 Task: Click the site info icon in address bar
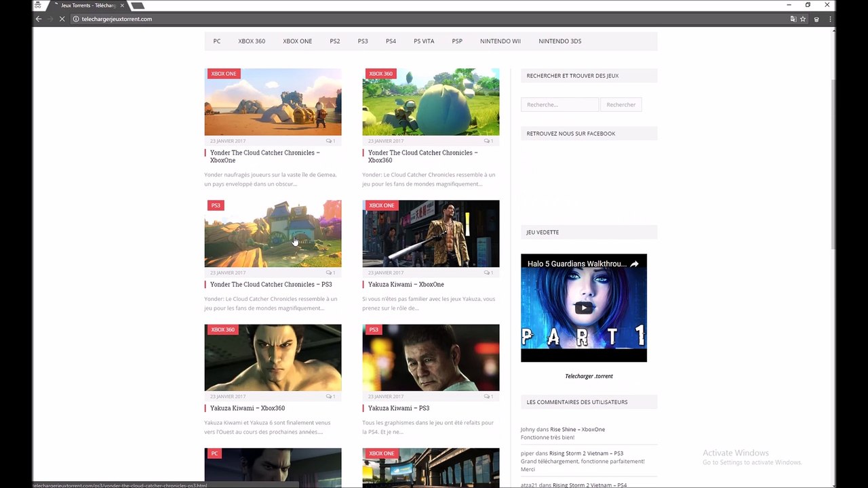pos(76,19)
